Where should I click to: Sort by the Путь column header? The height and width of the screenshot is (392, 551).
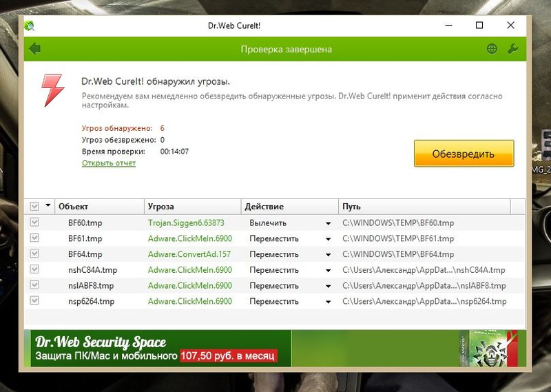424,207
